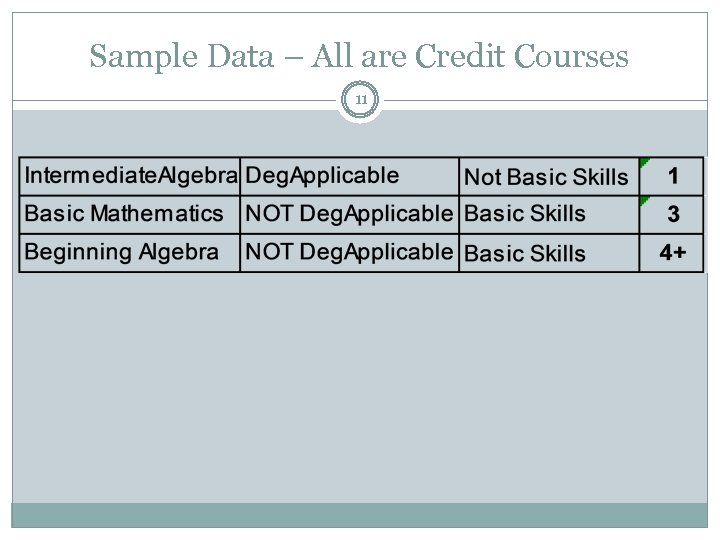Viewport: 720px width, 540px height.
Task: Select the 'Intermediate Algebra' cell
Action: [130, 176]
